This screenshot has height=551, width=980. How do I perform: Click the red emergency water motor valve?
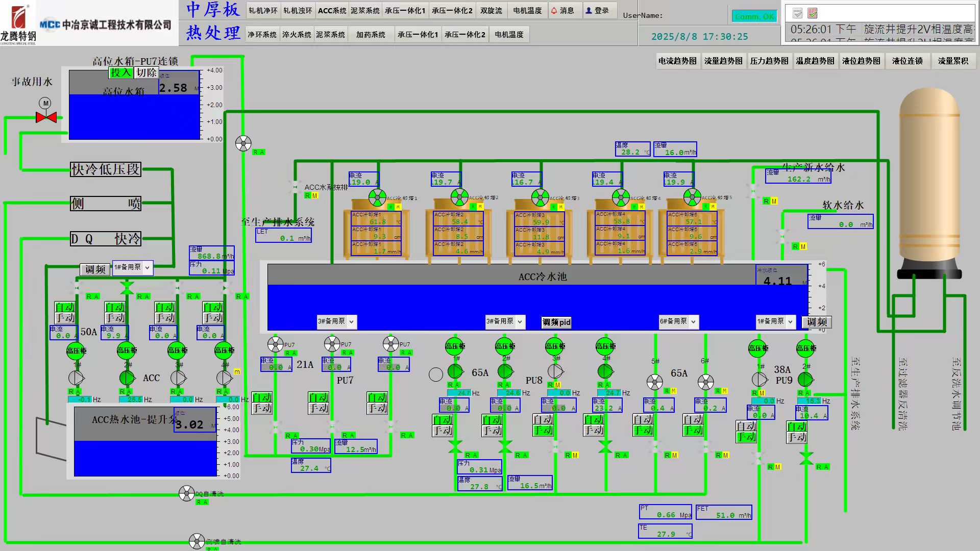(x=46, y=117)
